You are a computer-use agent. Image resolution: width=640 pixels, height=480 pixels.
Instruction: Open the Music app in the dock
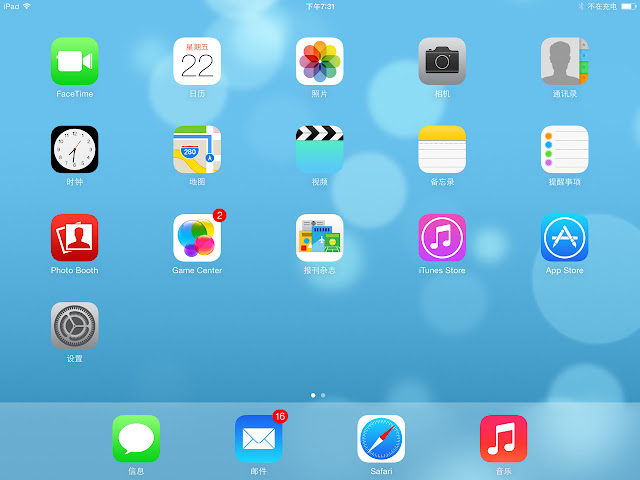(503, 439)
